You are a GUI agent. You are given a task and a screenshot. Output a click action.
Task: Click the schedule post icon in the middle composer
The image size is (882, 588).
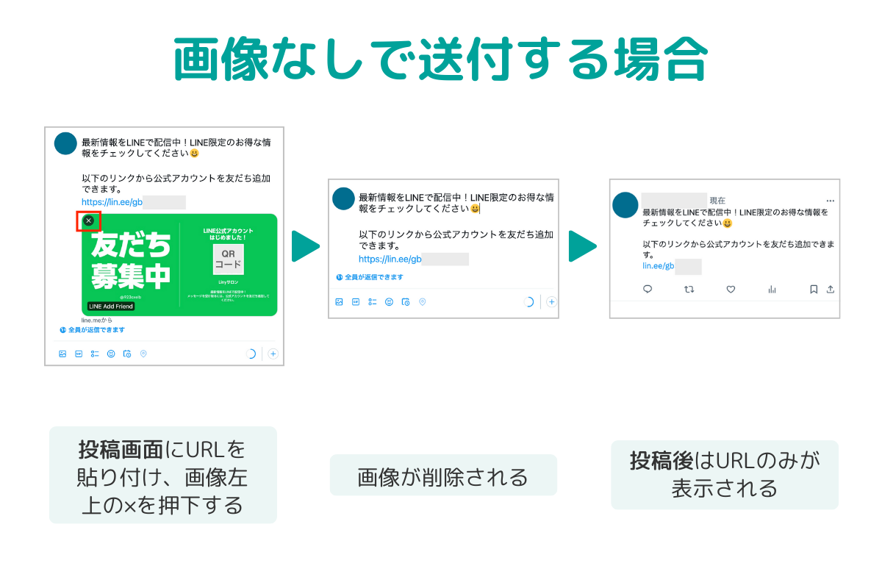coord(405,302)
